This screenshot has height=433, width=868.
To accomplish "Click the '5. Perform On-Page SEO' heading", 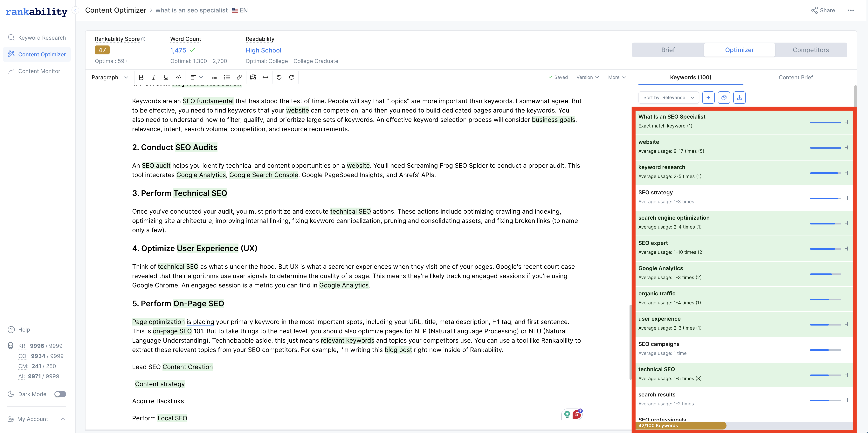I will click(x=178, y=304).
